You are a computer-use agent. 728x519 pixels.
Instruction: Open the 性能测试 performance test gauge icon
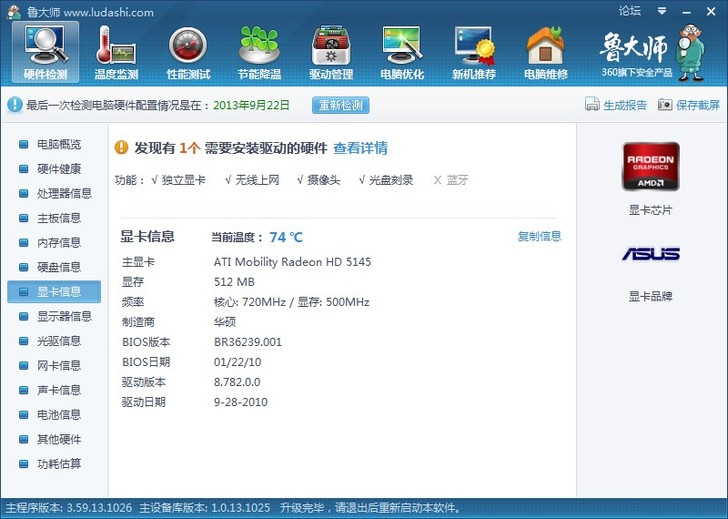188,52
